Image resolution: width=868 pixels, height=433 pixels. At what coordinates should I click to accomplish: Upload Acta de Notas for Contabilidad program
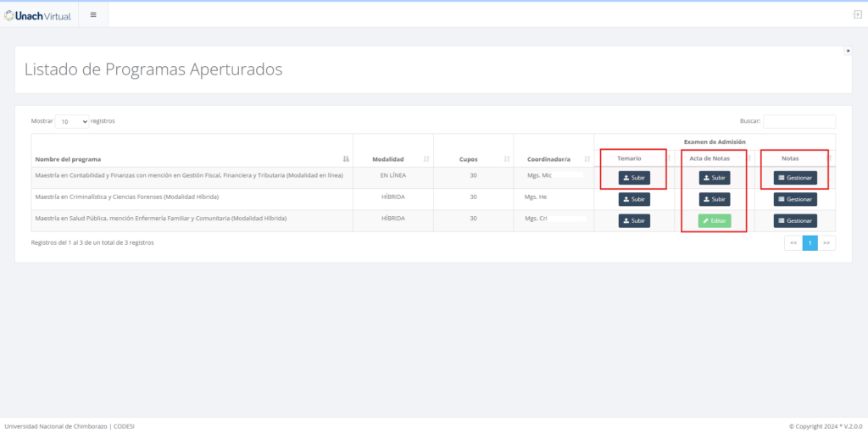pos(714,178)
